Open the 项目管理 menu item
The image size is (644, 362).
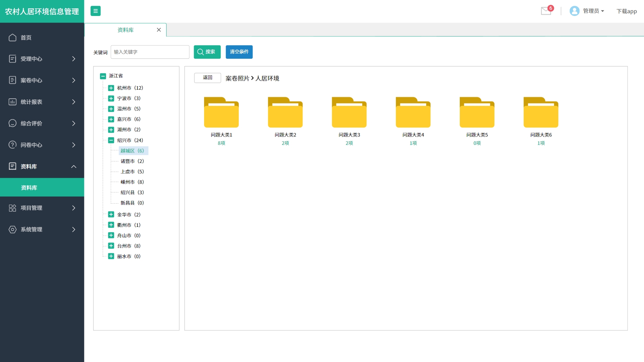pos(42,208)
